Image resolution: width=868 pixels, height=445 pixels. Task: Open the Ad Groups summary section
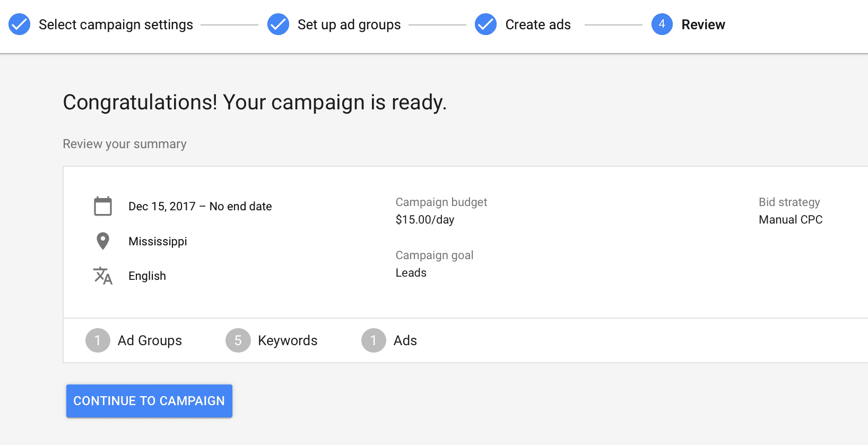(150, 340)
